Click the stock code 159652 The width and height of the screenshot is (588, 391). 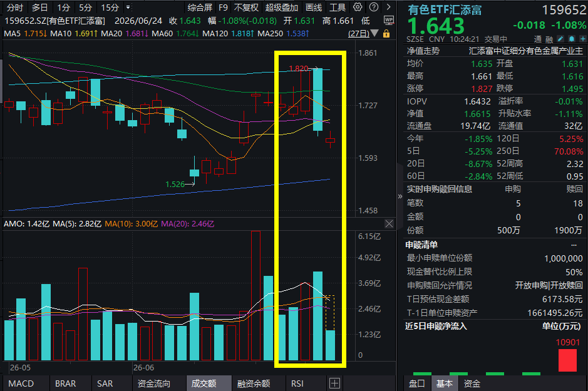564,10
